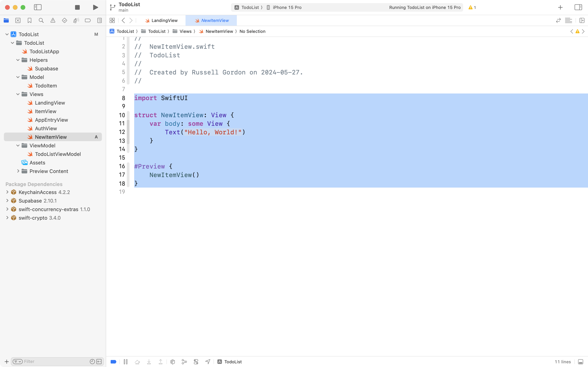The height and width of the screenshot is (367, 588).
Task: Open the Bookmarks navigator
Action: (x=30, y=20)
